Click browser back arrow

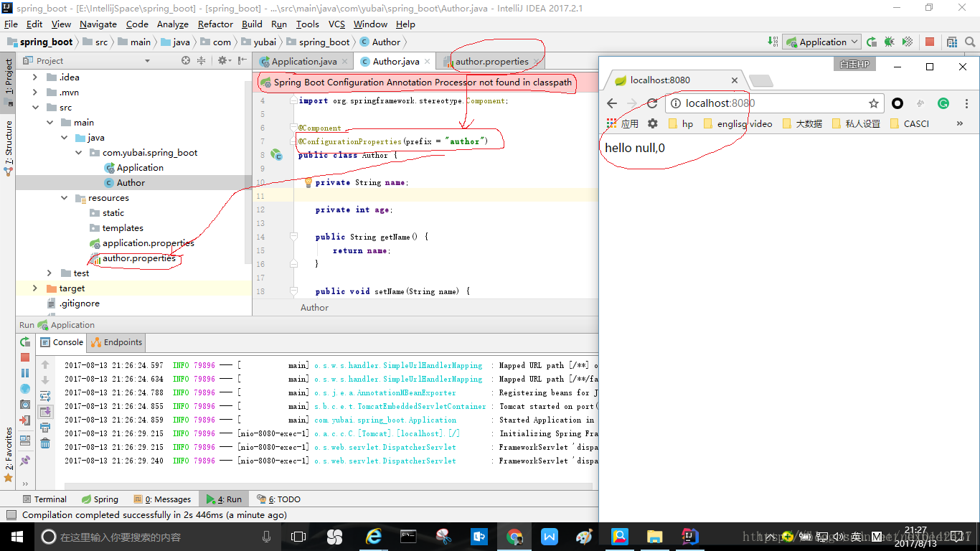[x=612, y=103]
